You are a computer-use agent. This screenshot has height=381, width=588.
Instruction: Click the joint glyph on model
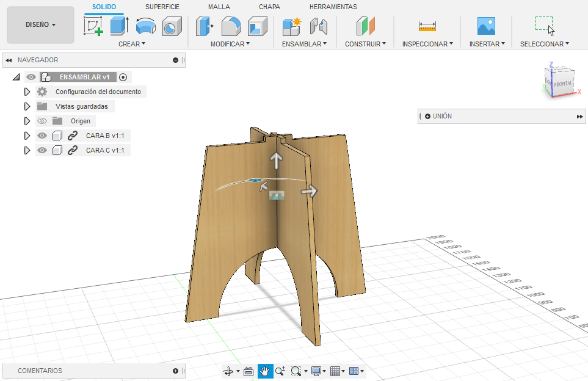[277, 195]
